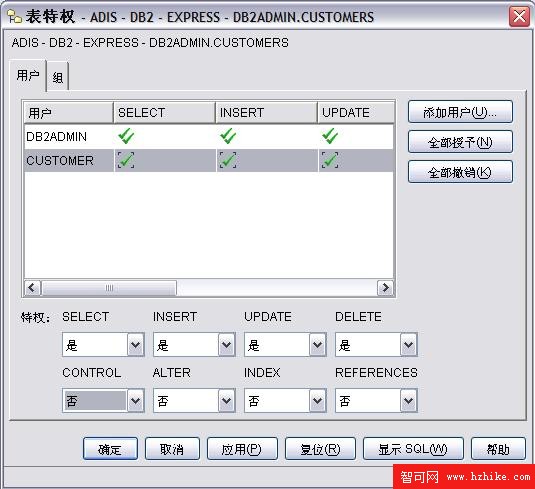Toggle CUSTOMER's INSERT privilege checkmark
Image resolution: width=535 pixels, height=489 pixels.
228,160
